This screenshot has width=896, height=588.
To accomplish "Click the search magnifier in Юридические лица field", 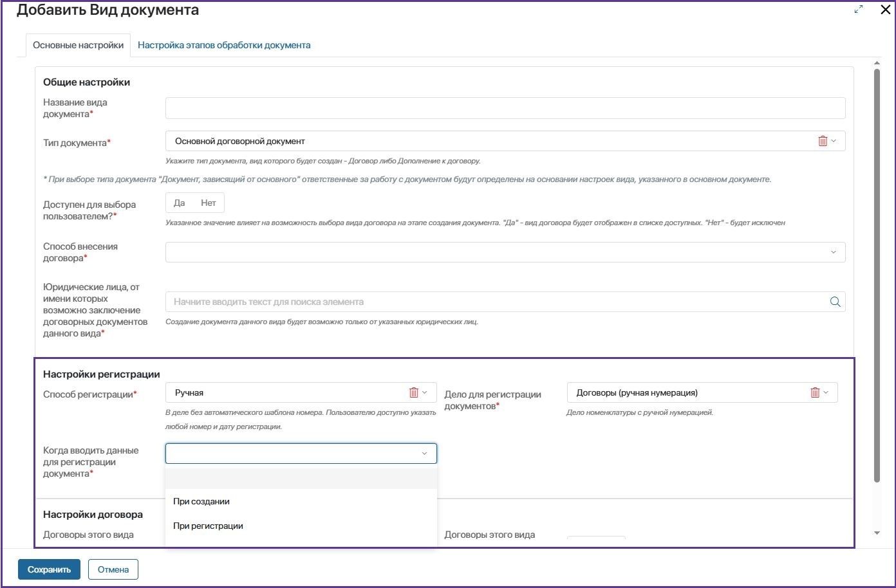I will pyautogui.click(x=835, y=302).
